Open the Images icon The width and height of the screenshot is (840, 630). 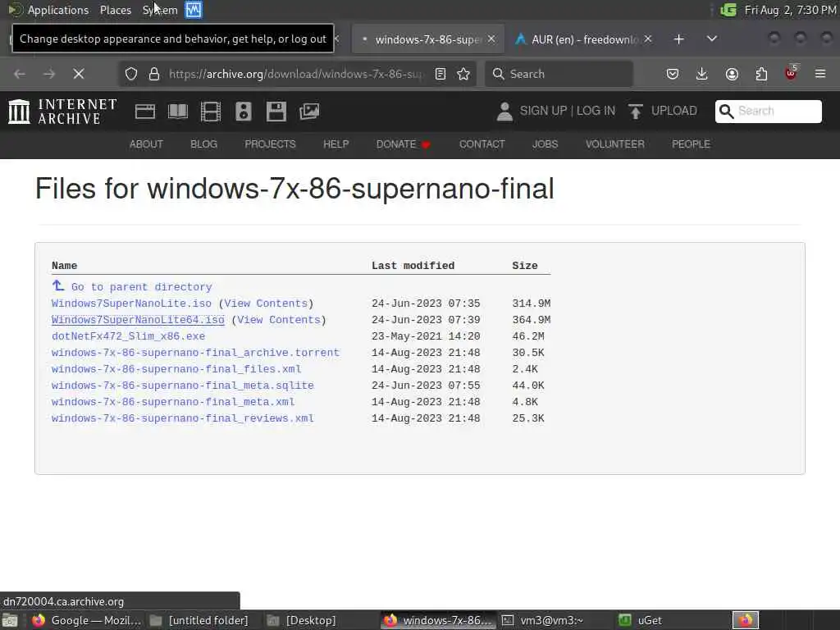tap(309, 112)
